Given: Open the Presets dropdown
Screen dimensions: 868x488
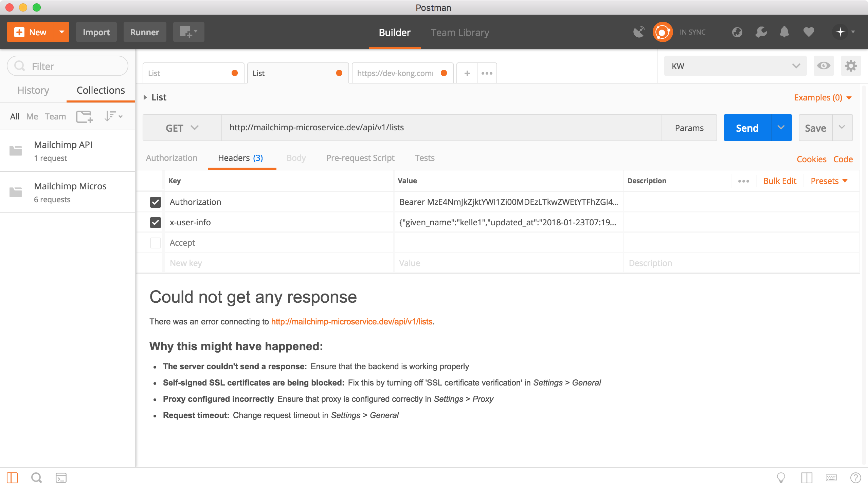Looking at the screenshot, I should pos(829,181).
